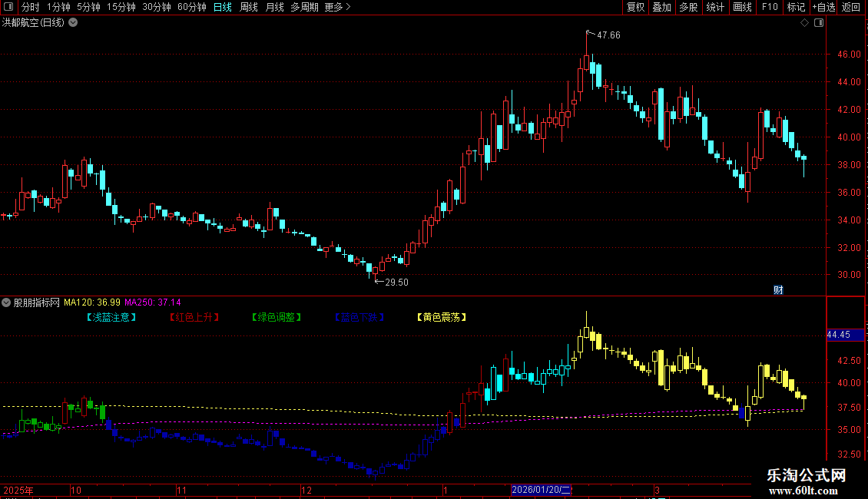The height and width of the screenshot is (499, 868).
Task: Click the 38.00 price axis label
Action: (849, 165)
